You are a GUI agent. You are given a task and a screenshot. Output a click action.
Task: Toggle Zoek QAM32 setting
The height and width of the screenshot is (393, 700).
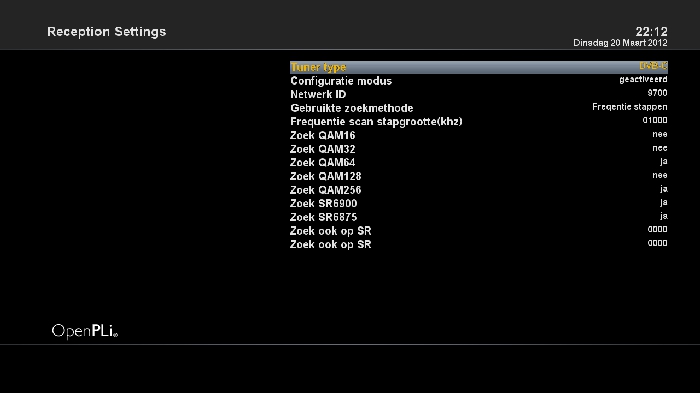tap(479, 149)
